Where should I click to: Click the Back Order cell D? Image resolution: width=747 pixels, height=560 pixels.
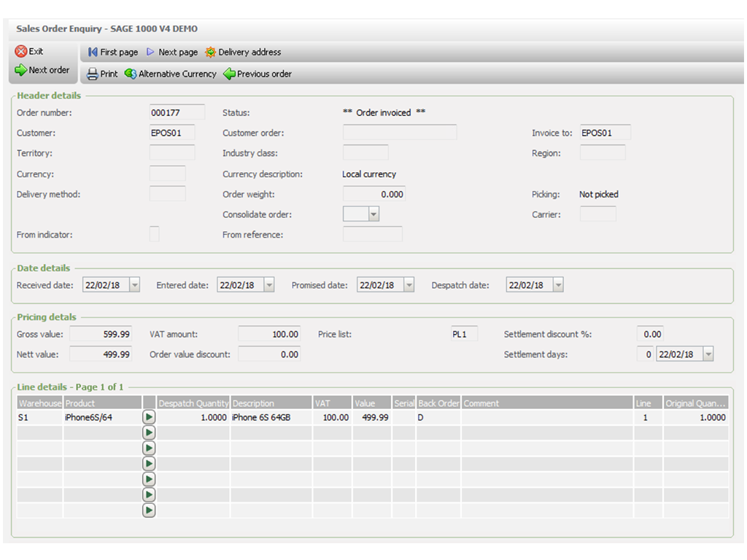point(438,418)
